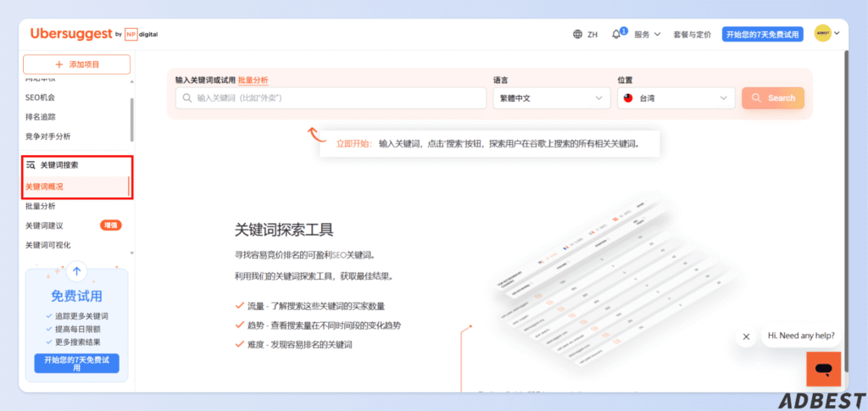Open 排名追踪 in sidebar

pyautogui.click(x=40, y=117)
